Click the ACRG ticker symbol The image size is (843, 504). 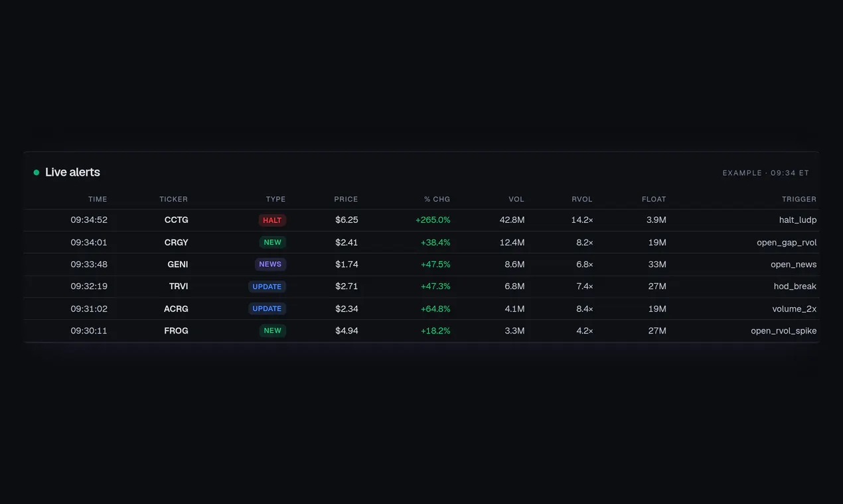(177, 309)
